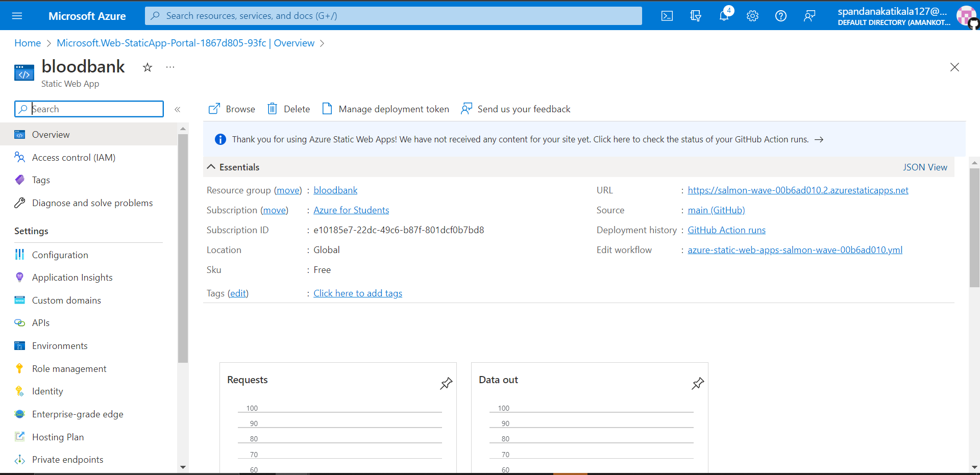The height and width of the screenshot is (475, 980).
Task: Switch to JSON View
Action: click(925, 167)
